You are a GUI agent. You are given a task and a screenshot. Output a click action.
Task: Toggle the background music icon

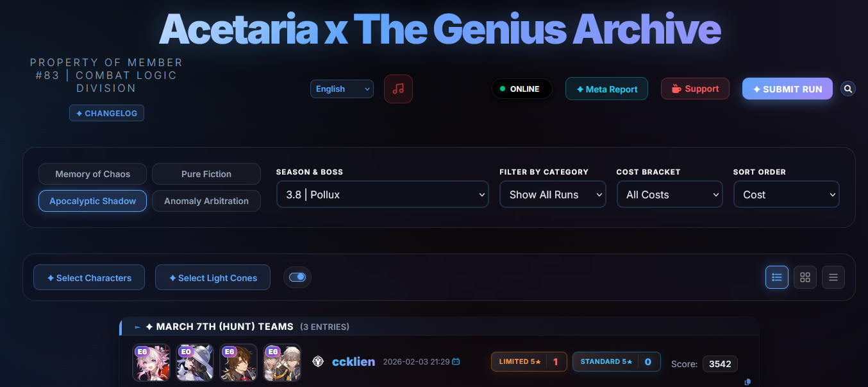coord(398,89)
